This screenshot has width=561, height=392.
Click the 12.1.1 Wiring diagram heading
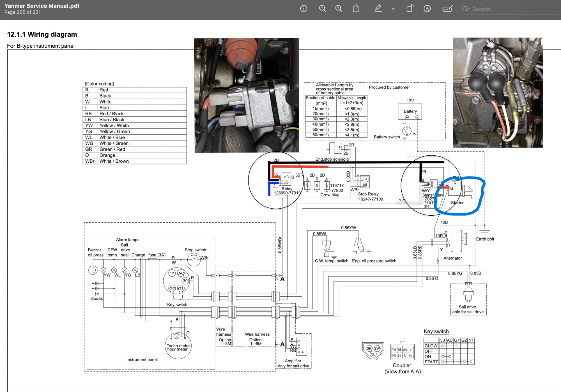(42, 34)
